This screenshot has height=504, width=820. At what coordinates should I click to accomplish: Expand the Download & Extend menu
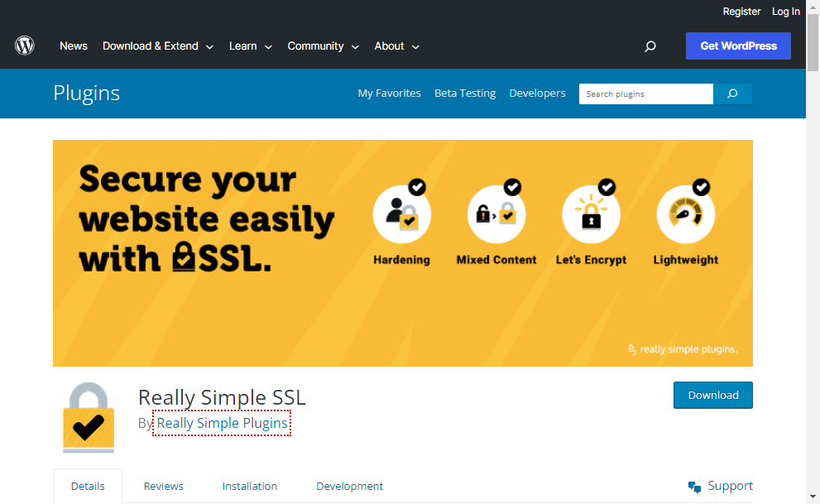(158, 46)
